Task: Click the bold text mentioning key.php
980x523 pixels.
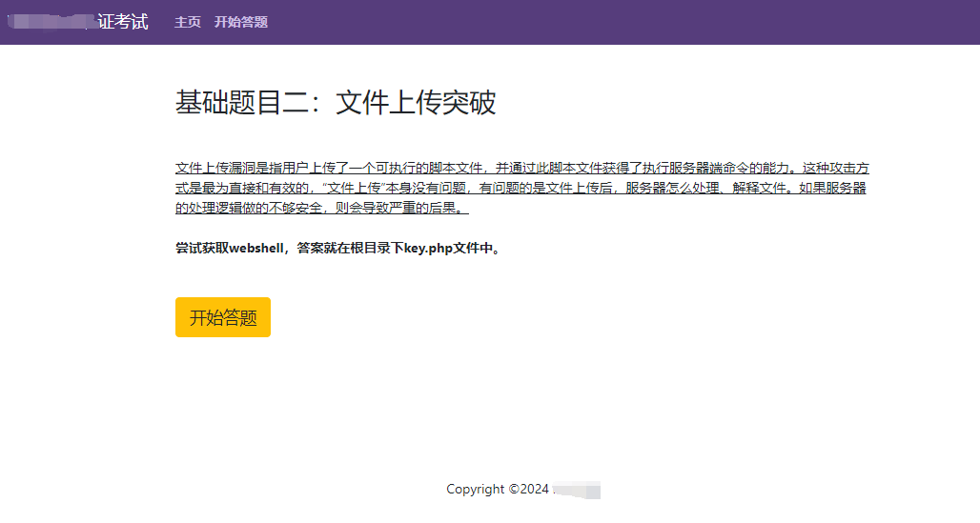Action: click(338, 248)
